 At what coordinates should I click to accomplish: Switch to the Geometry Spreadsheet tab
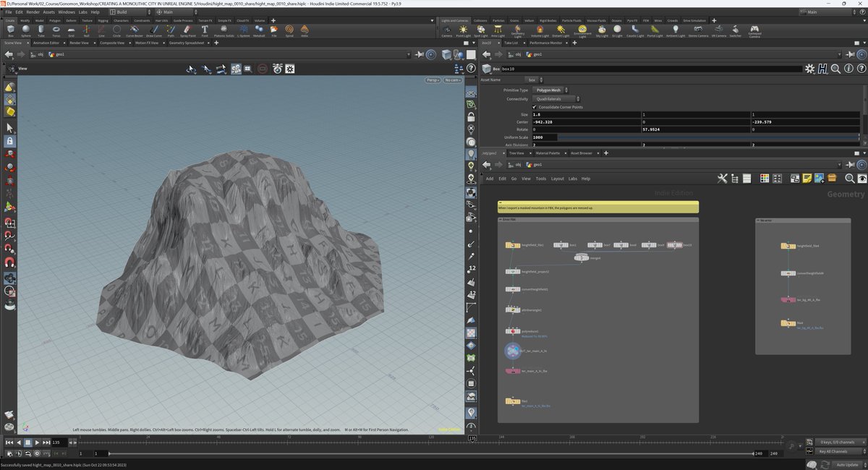pyautogui.click(x=186, y=43)
